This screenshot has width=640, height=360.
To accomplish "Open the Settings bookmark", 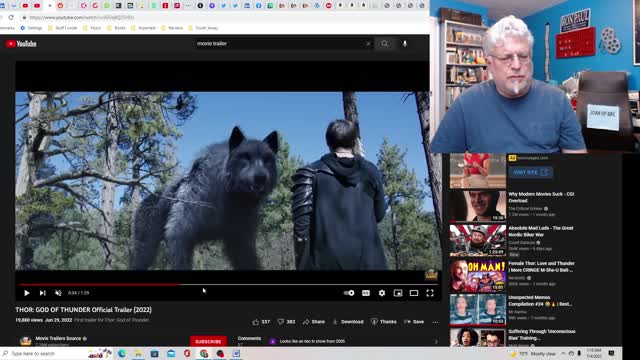I will click(31, 28).
